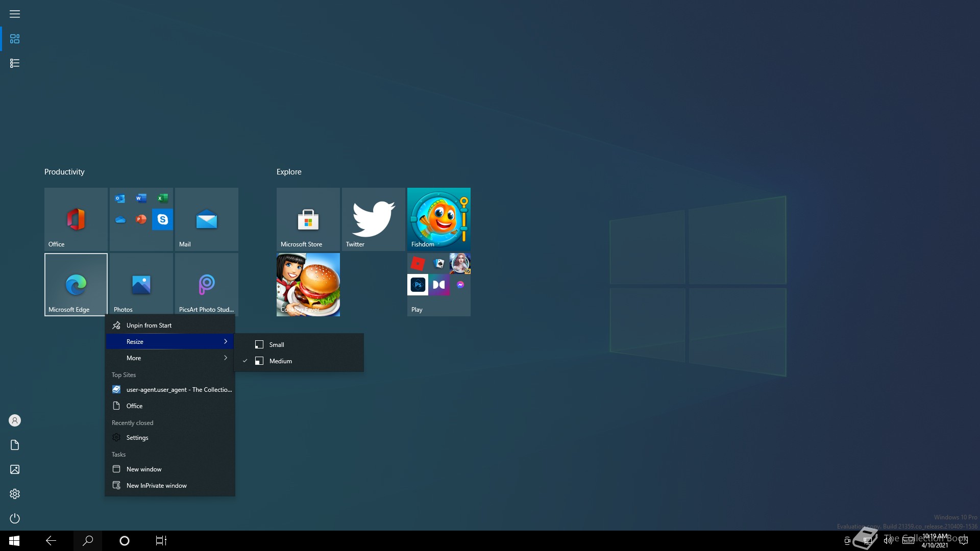Open Settings gear in Start sidebar
The height and width of the screenshot is (551, 980).
pyautogui.click(x=15, y=494)
